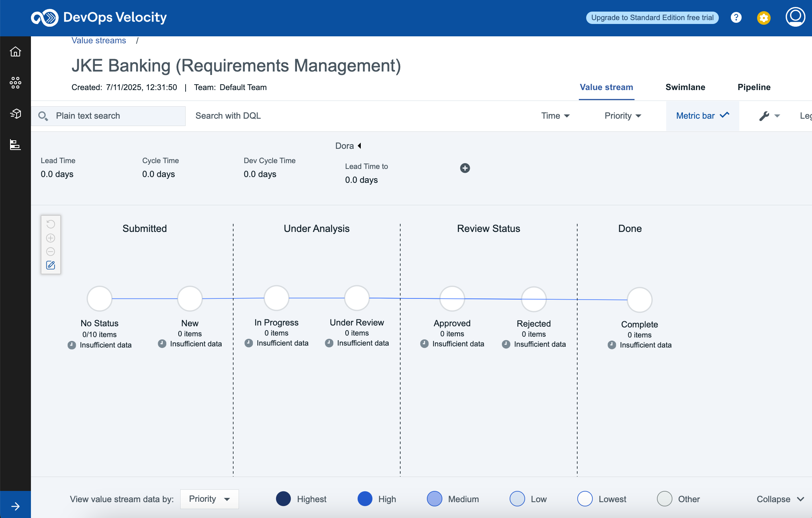Toggle the Metric bar option
Viewport: 812px width, 518px height.
(x=703, y=116)
